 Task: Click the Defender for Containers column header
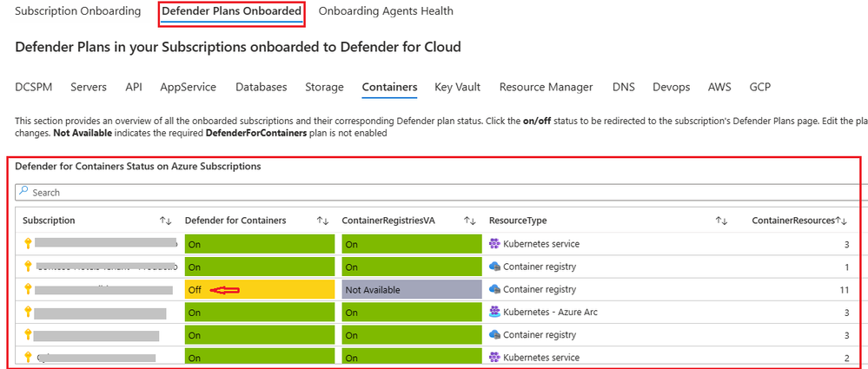[x=235, y=221]
